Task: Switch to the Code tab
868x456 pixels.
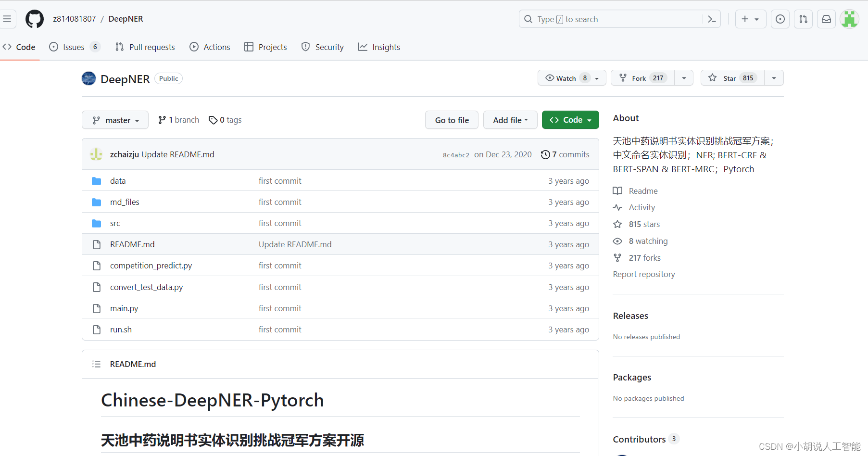Action: (19, 47)
